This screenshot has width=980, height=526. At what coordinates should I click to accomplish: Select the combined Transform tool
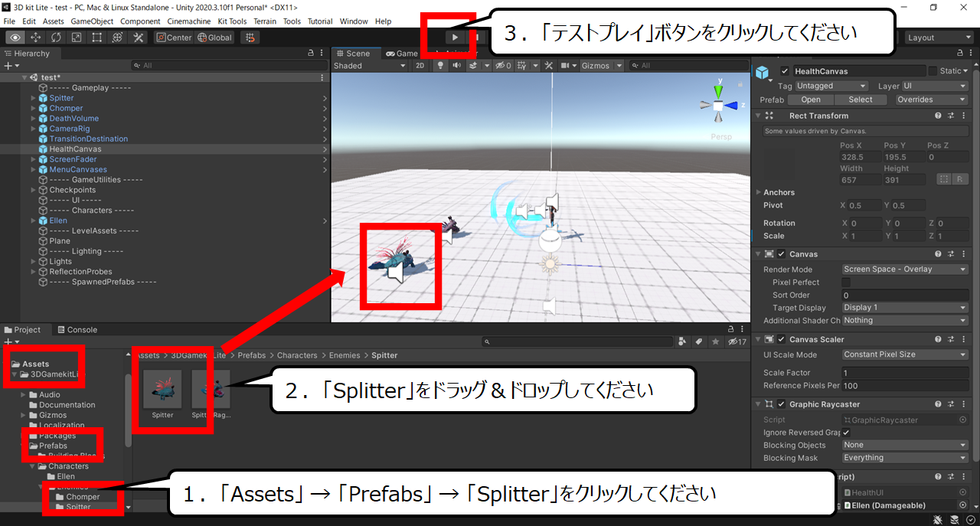point(118,38)
